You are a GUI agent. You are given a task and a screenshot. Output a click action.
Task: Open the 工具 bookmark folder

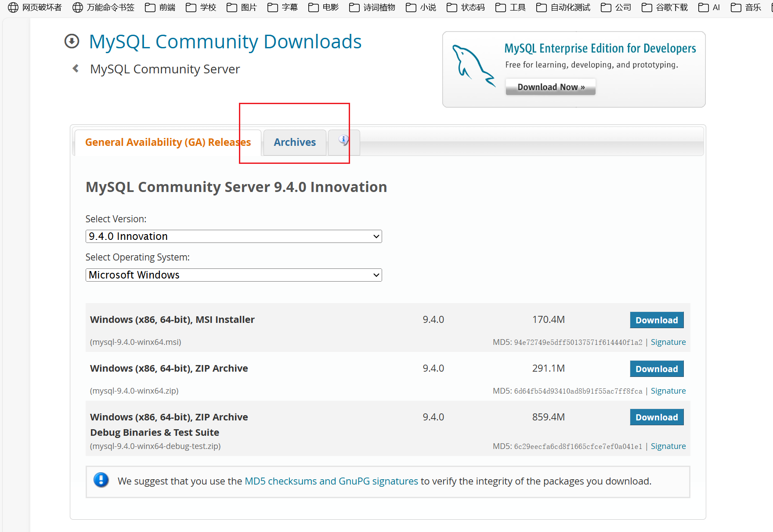coord(511,7)
